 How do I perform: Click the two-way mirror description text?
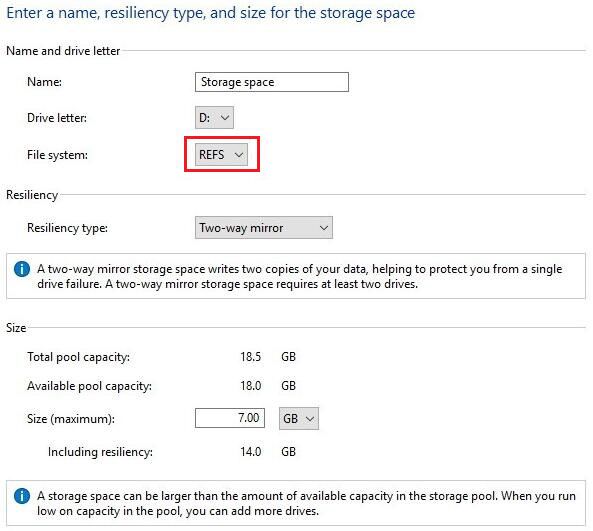(x=300, y=276)
